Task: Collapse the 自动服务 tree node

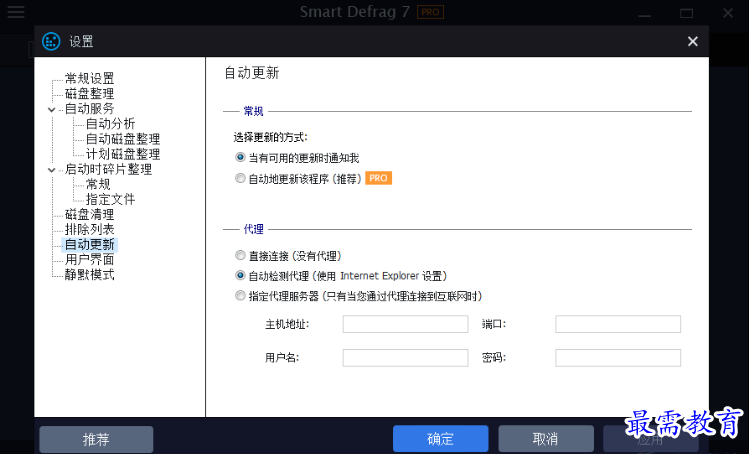Action: pos(52,109)
